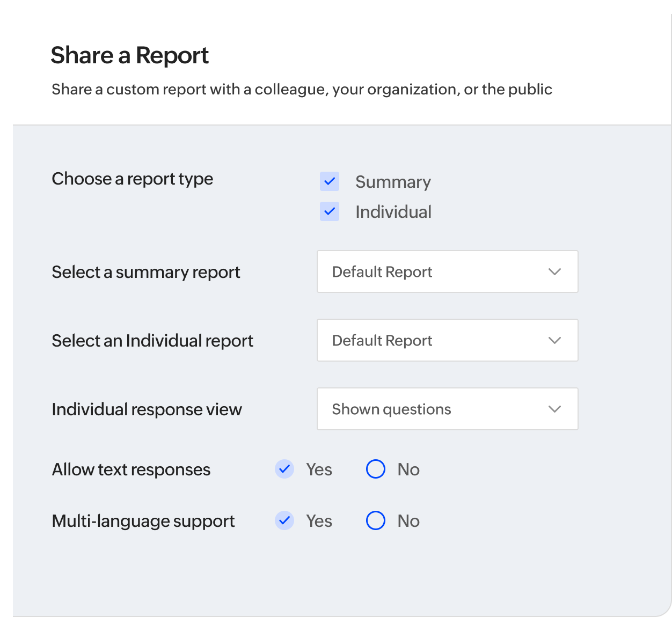
Task: Click the Summary label text
Action: [393, 182]
